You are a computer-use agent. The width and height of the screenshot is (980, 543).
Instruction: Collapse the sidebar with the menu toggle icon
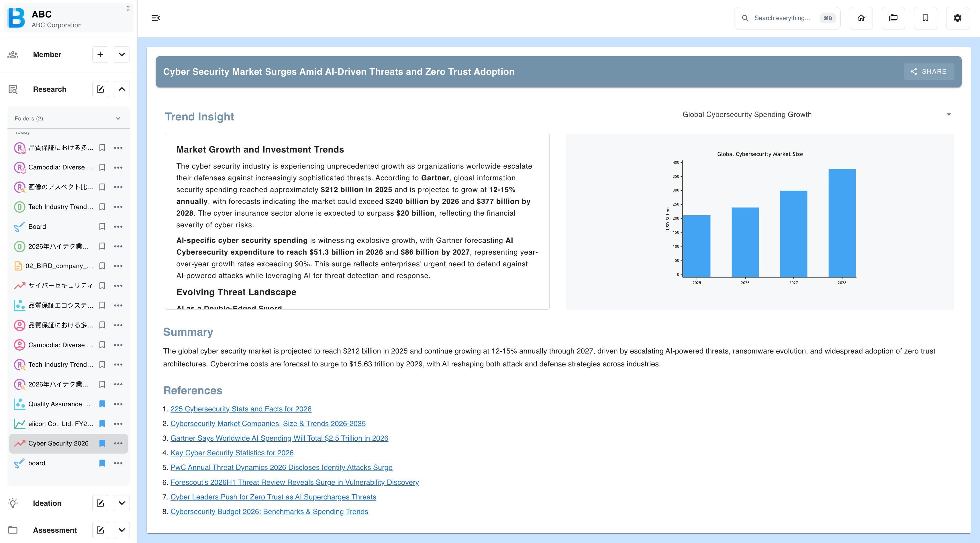tap(156, 18)
